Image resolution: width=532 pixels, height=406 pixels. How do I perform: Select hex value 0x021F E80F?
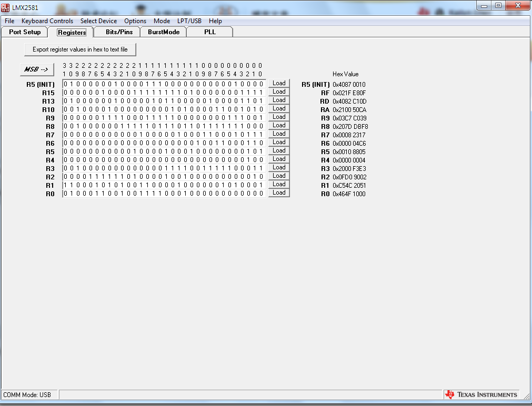pyautogui.click(x=349, y=93)
